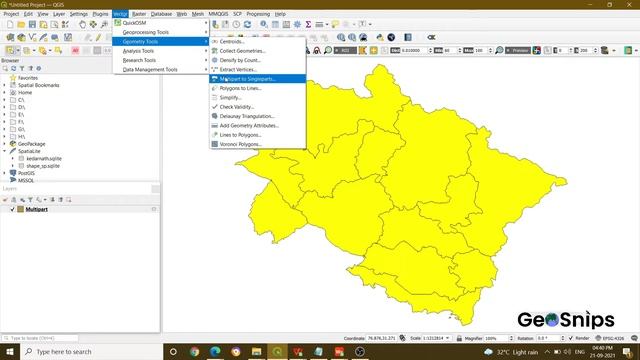Select Centroids from Geometry Tools
640x360 pixels.
(x=258, y=42)
